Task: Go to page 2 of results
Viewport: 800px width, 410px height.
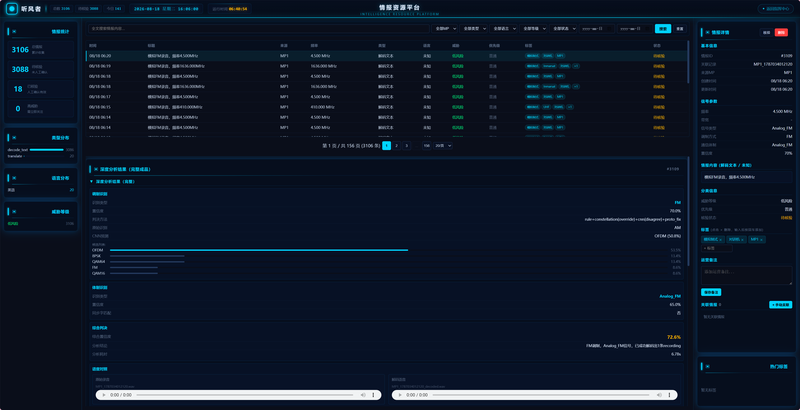Action: [396, 146]
